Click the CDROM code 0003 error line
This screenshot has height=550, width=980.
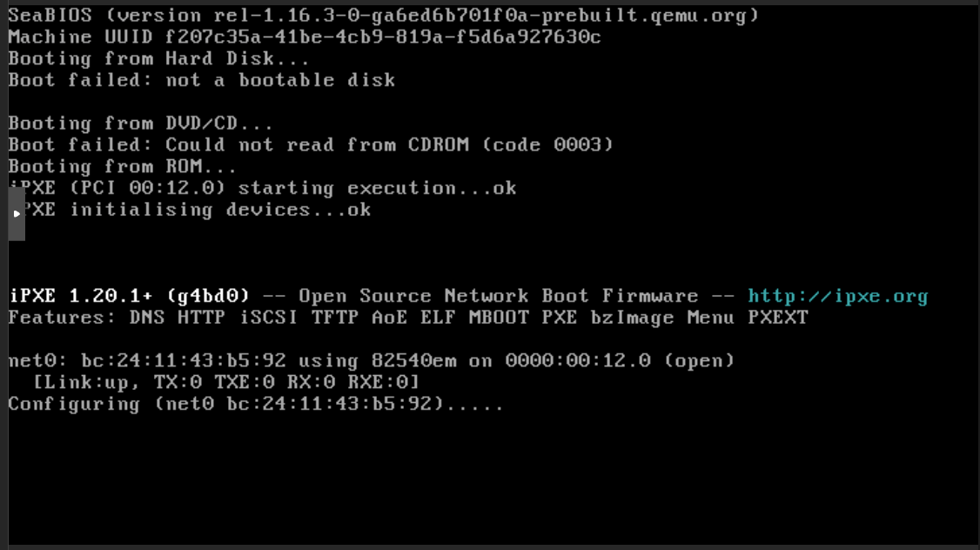click(x=311, y=144)
